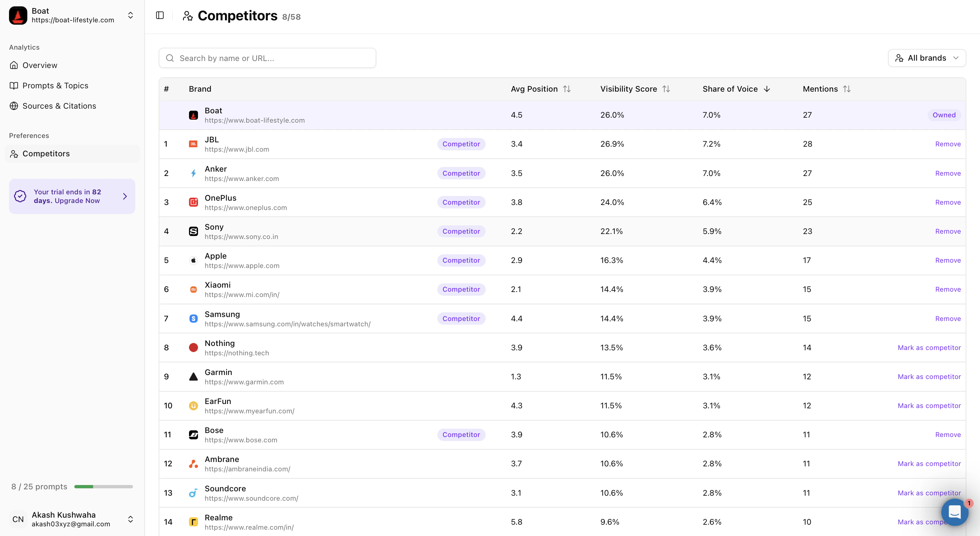Click the JBL brand logo icon
Viewport: 980px width, 536px height.
(193, 144)
